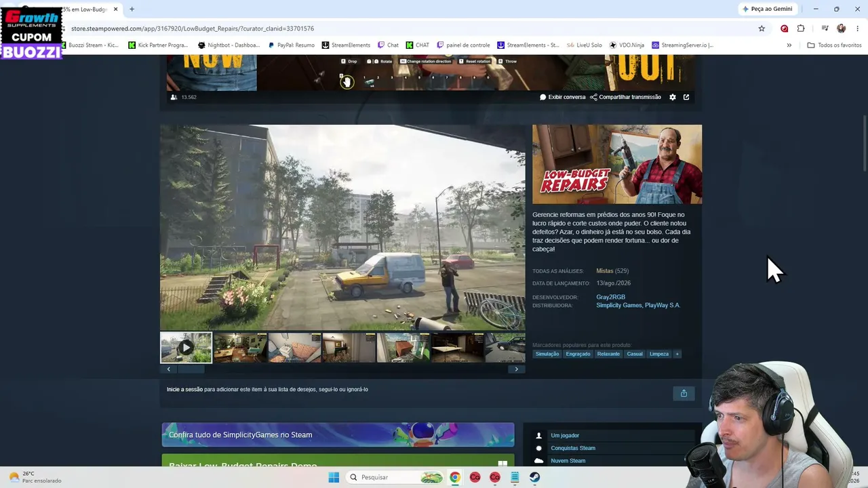
Task: Select the bathroom sink screenshot thumbnail
Action: pos(294,348)
